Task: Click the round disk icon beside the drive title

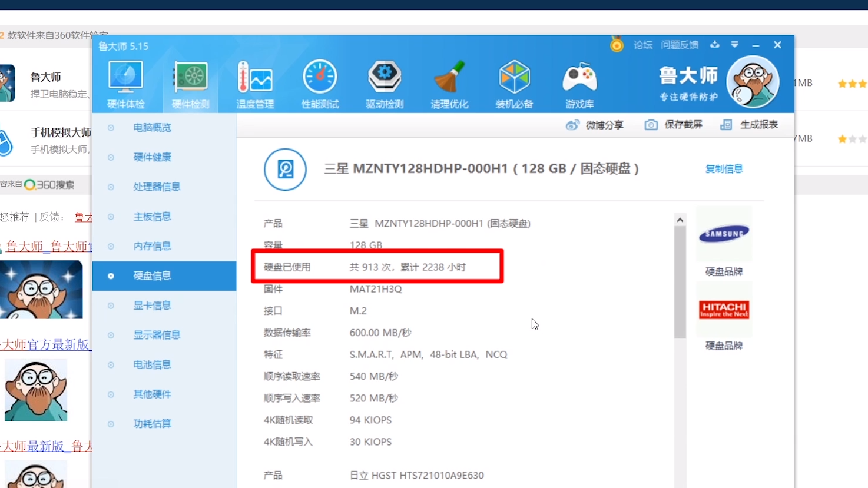Action: pos(285,170)
